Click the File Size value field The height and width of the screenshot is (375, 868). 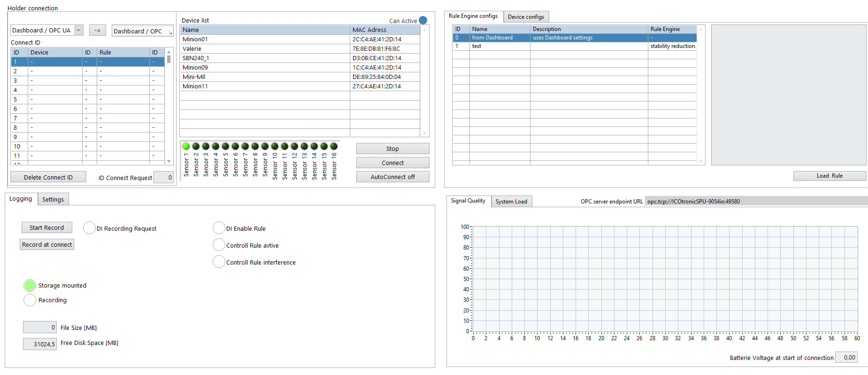coord(40,327)
